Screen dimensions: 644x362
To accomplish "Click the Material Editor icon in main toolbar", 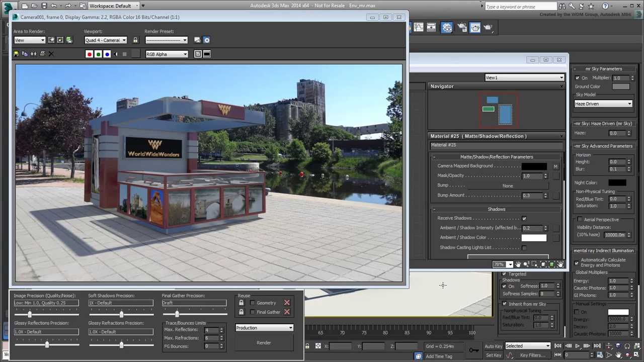I will point(447,28).
